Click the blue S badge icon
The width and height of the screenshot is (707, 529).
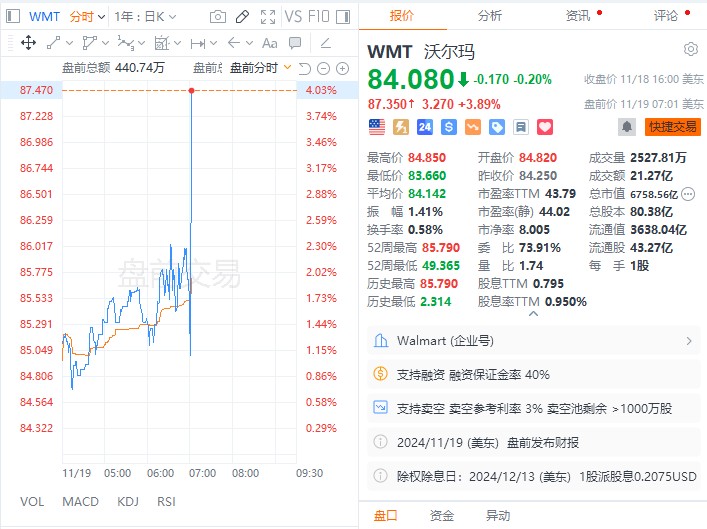pos(449,127)
